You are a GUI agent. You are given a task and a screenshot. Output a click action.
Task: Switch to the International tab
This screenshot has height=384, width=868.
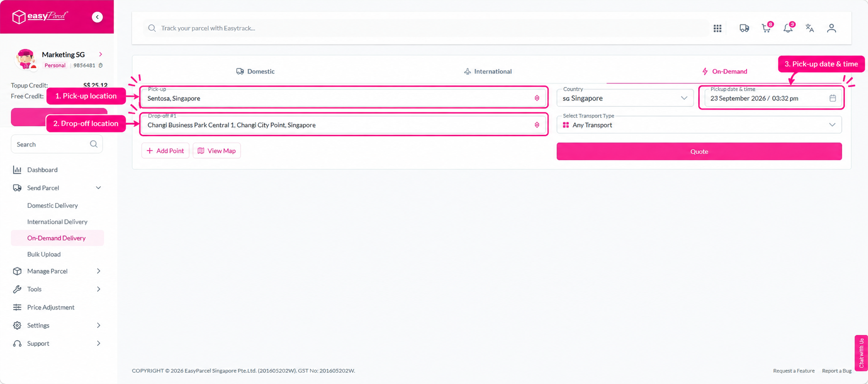[x=488, y=71]
